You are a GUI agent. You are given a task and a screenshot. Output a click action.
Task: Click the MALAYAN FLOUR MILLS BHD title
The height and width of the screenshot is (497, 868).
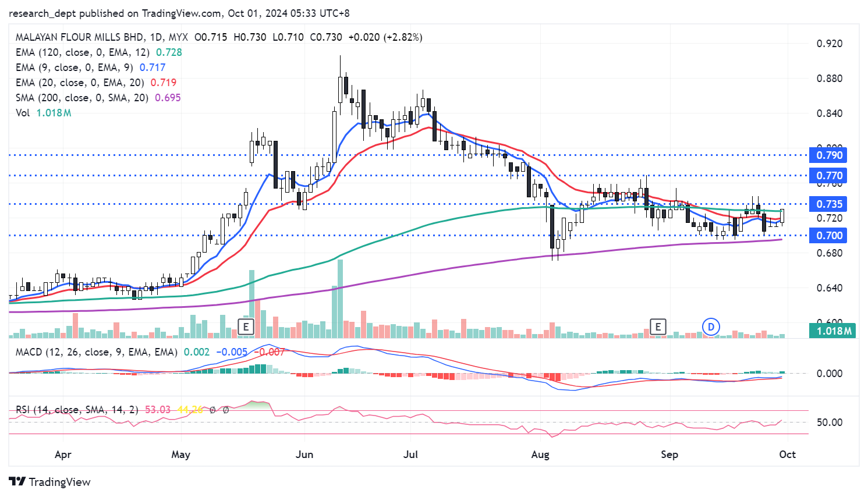[80, 37]
